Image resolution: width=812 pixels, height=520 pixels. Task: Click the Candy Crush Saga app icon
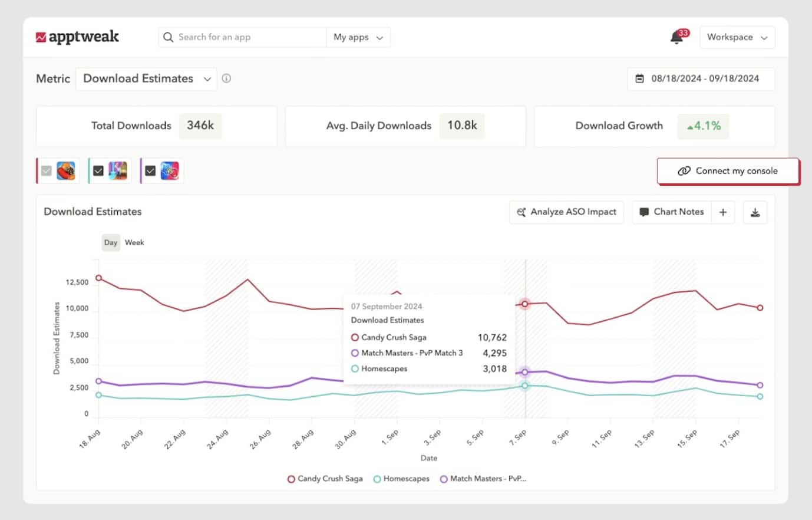(x=66, y=170)
